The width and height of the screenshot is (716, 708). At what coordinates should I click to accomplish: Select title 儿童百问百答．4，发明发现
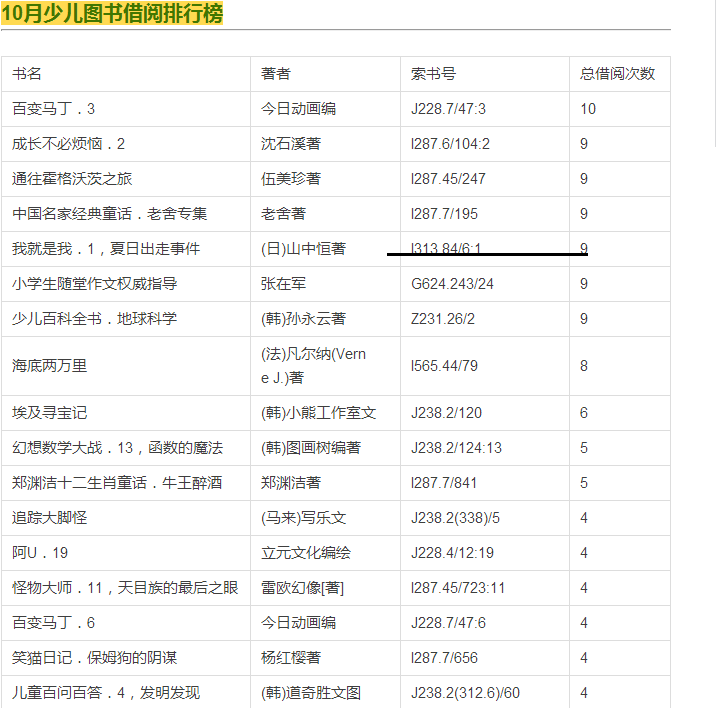pyautogui.click(x=106, y=693)
